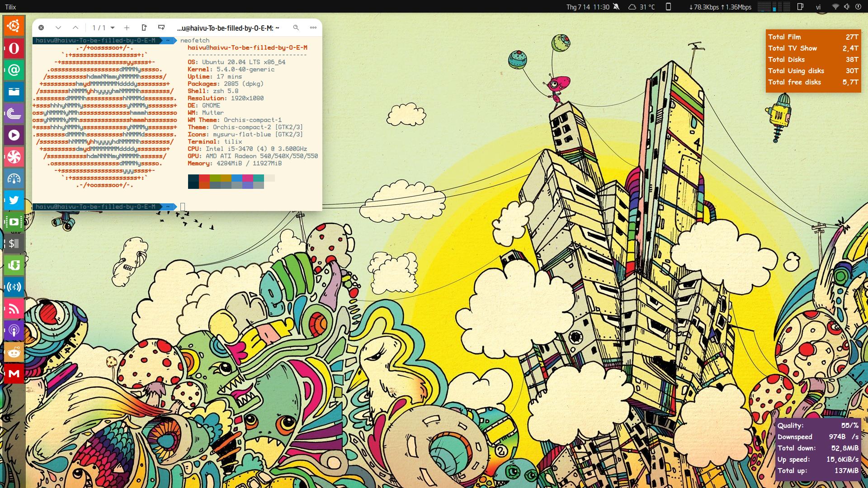Click the 'Up speed:' row in network widget
This screenshot has height=488, width=868.
pyautogui.click(x=818, y=460)
